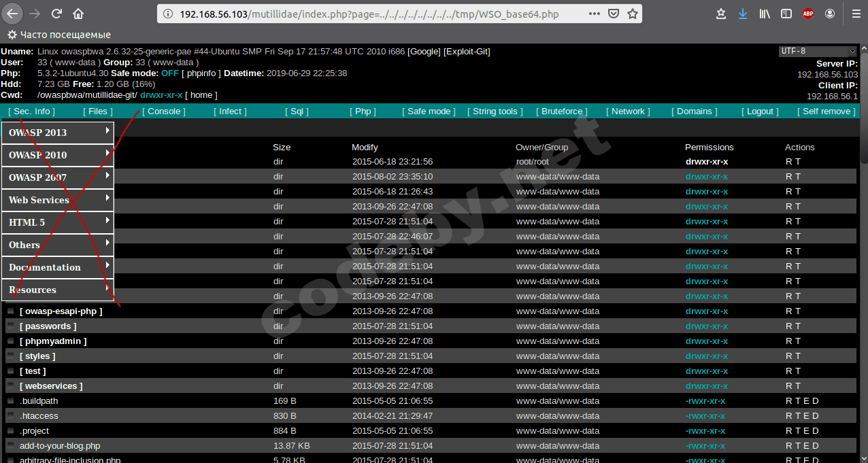The image size is (868, 463).
Task: Click the mutillidae-git/ path segment link
Action: click(110, 95)
